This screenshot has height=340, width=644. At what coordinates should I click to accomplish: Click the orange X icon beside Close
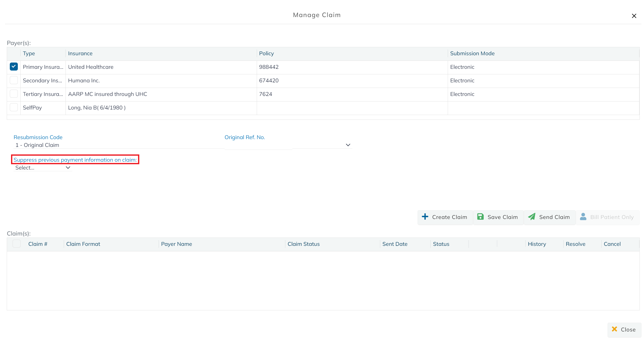click(x=615, y=329)
